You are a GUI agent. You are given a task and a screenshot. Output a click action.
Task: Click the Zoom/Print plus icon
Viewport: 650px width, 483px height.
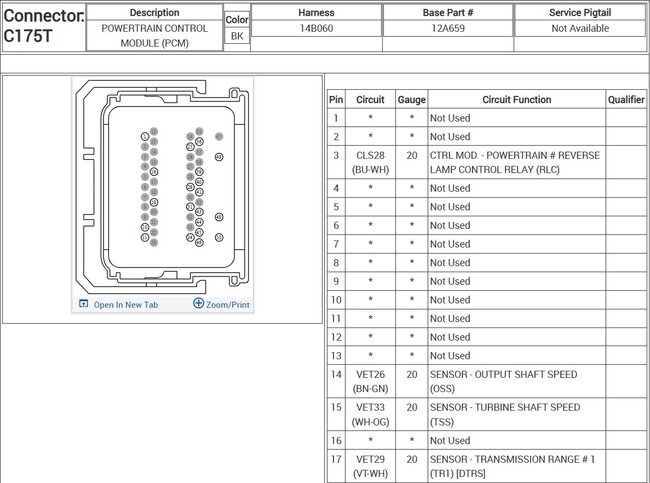199,303
